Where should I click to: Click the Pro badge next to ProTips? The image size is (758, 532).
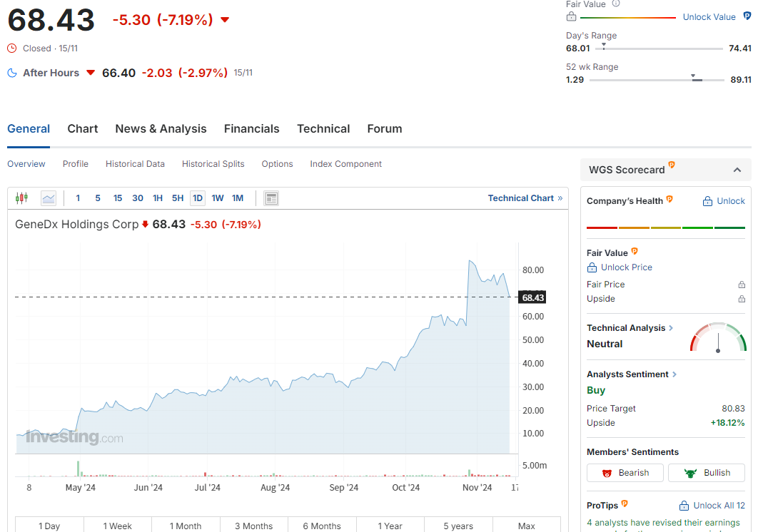(625, 503)
